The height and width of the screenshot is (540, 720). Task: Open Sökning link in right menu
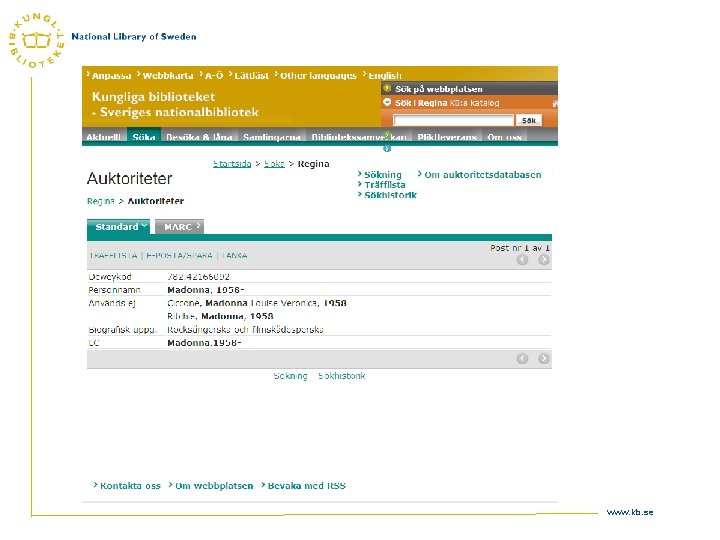tap(382, 175)
